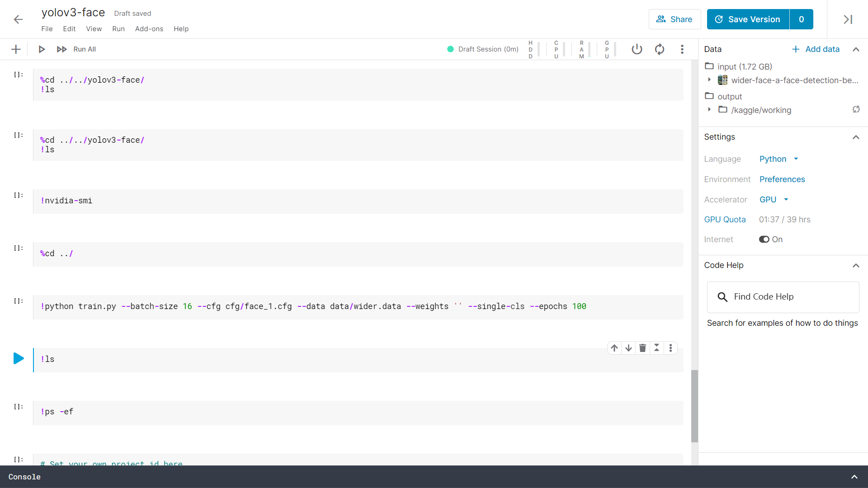Click the GPU usage indicator
The height and width of the screenshot is (488, 868).
coord(610,49)
